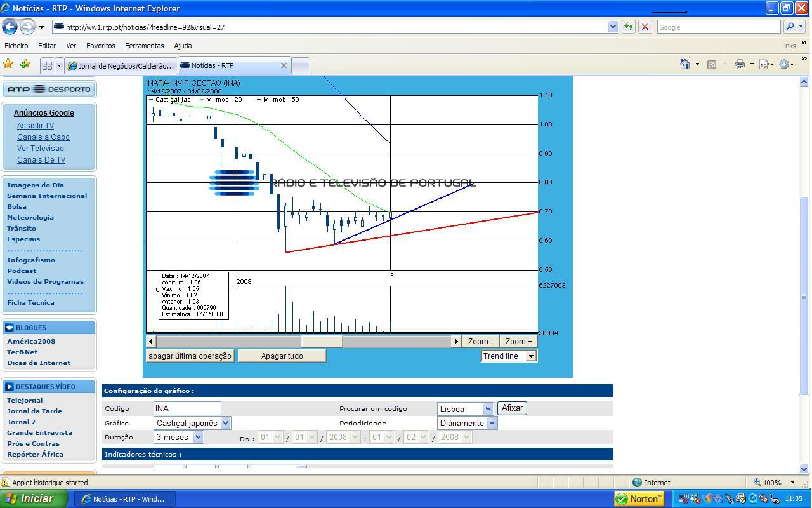This screenshot has height=508, width=812.
Task: Open the Page menu icon
Action: tap(764, 64)
